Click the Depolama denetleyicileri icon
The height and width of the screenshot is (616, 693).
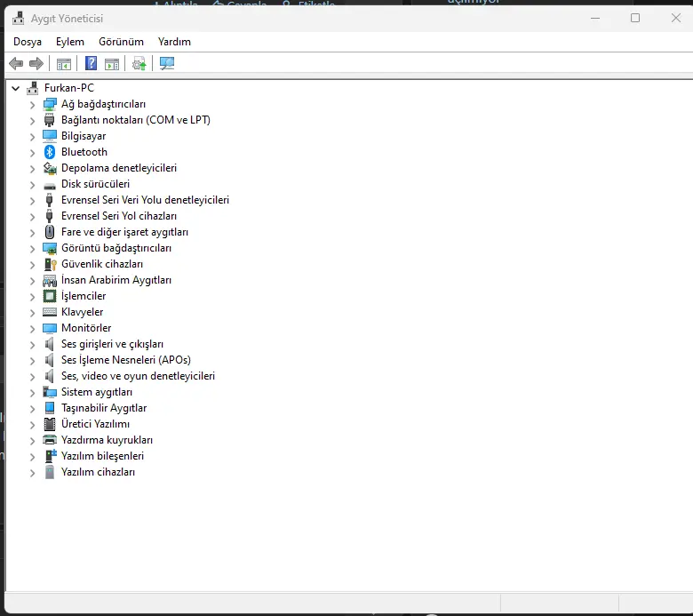click(50, 168)
